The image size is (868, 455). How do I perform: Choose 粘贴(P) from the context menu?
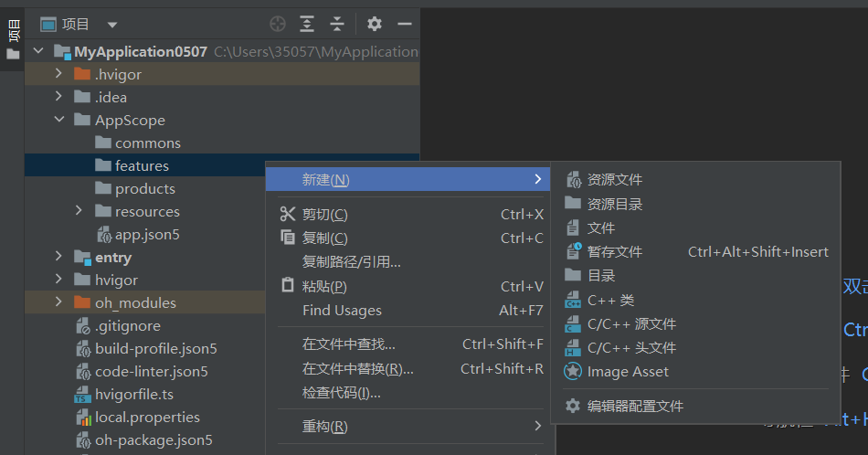pyautogui.click(x=410, y=286)
